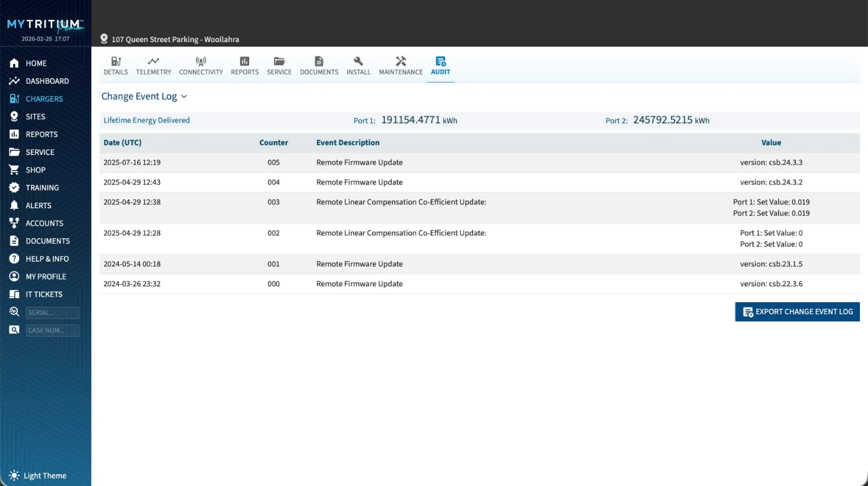Expand the Change Event Log dropdown
868x486 pixels.
click(x=144, y=96)
